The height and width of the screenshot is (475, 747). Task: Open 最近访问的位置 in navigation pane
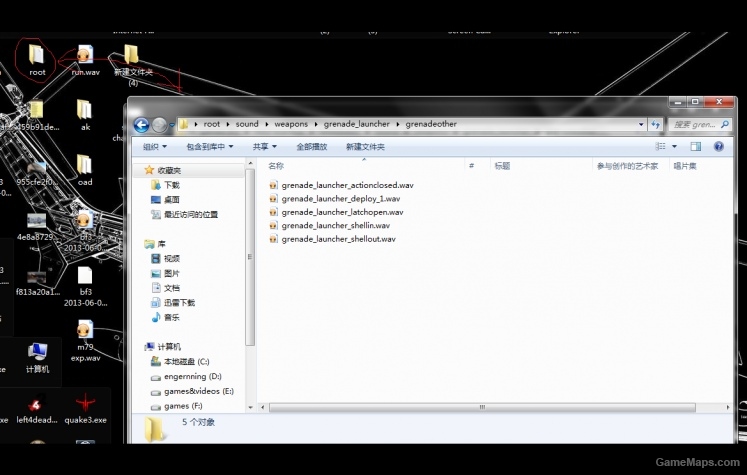191,214
